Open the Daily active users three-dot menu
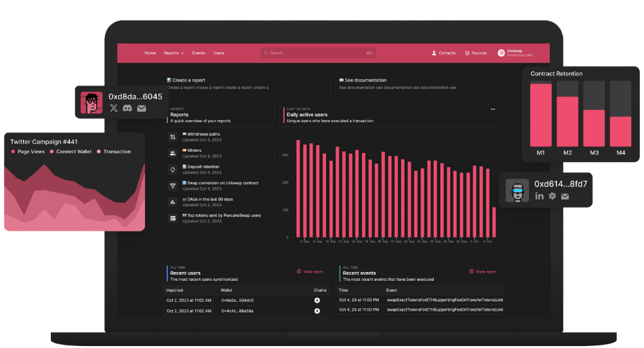644x348 pixels. coord(493,109)
